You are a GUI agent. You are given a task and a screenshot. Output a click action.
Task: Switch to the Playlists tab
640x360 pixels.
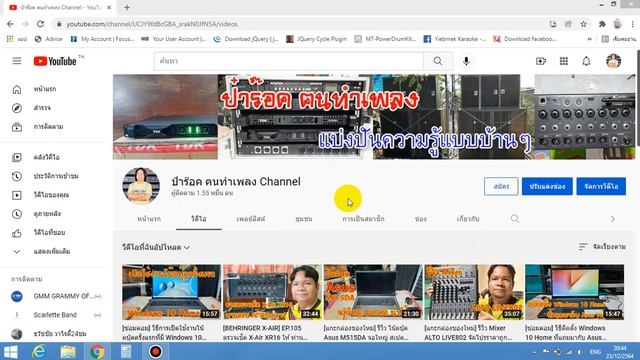[x=251, y=219]
